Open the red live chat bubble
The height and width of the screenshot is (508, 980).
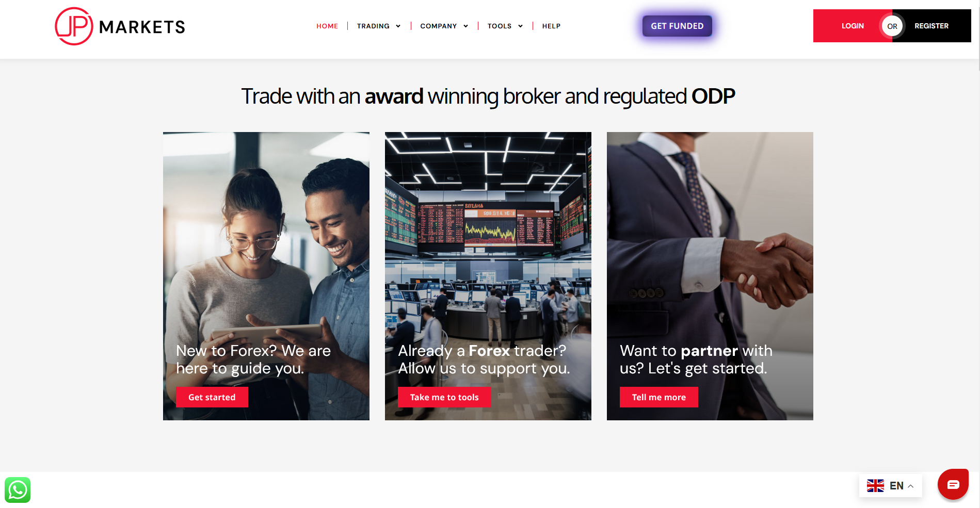(x=953, y=484)
